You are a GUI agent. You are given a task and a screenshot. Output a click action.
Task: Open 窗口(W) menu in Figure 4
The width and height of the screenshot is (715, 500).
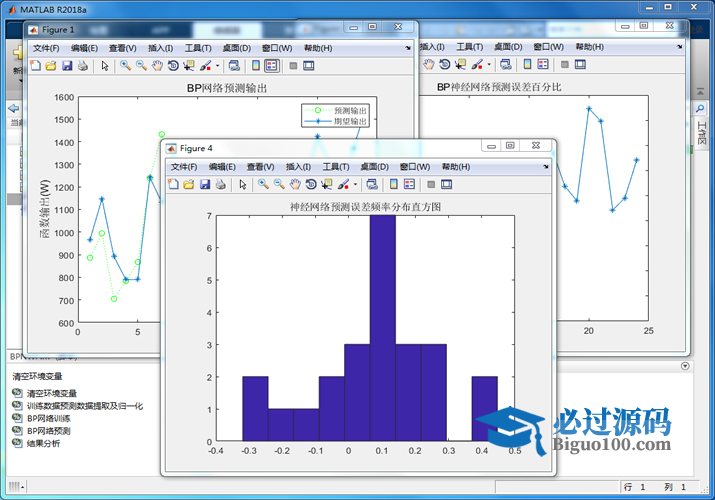pos(414,167)
